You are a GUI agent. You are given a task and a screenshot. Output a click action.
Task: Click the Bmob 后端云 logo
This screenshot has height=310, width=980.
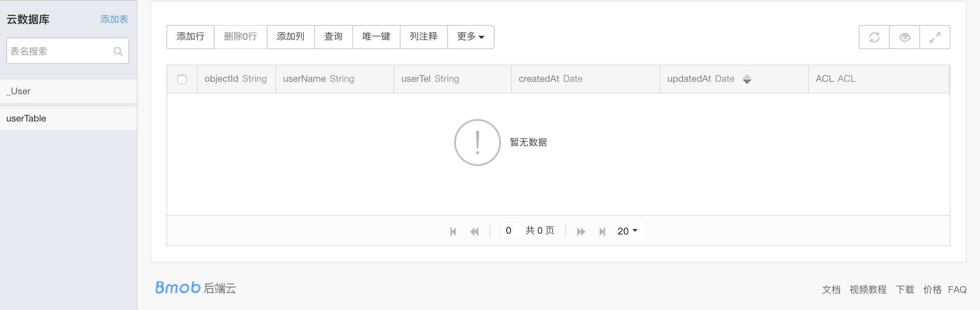(x=195, y=288)
